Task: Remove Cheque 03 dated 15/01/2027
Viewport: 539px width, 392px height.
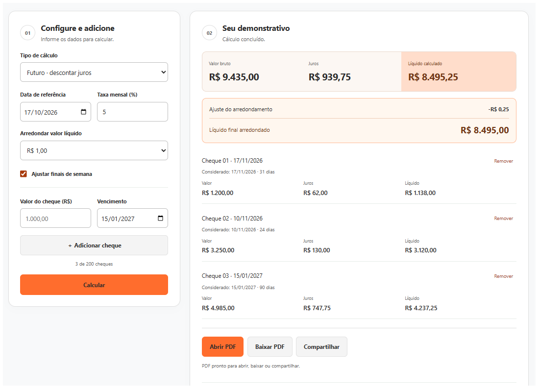Action: (503, 276)
